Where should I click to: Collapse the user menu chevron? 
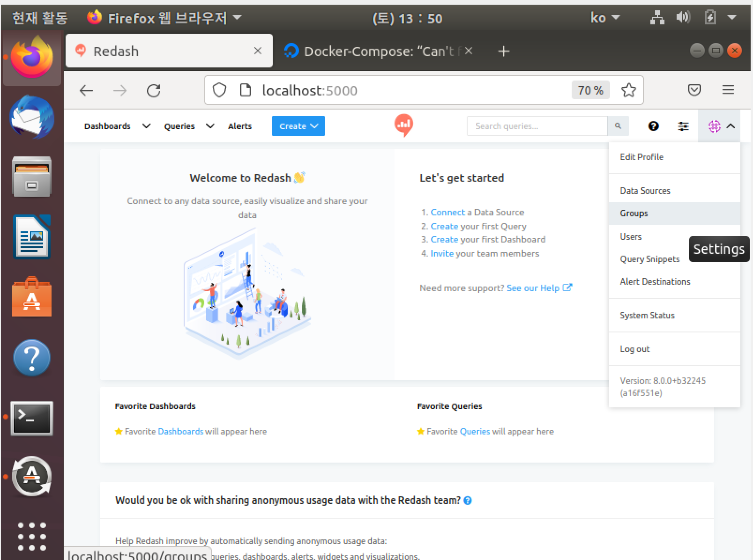click(731, 126)
